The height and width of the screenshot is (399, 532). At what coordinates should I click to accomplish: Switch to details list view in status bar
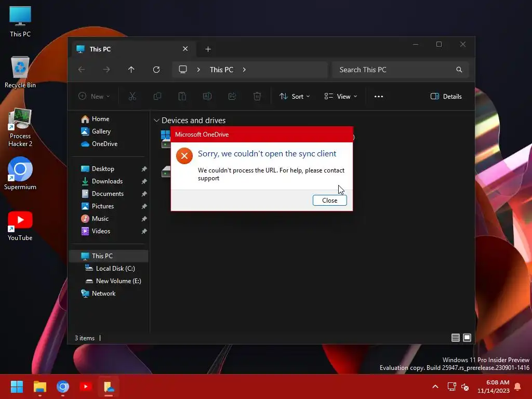coord(455,338)
